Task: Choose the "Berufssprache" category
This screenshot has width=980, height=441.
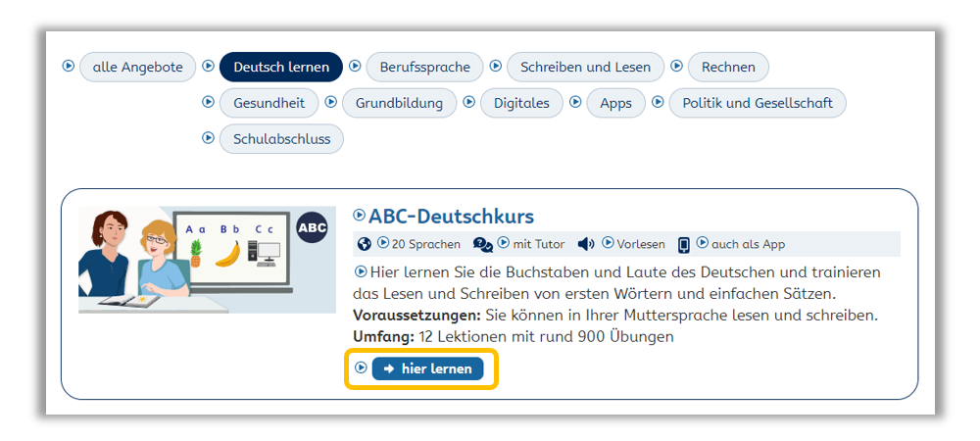Action: coord(424,67)
